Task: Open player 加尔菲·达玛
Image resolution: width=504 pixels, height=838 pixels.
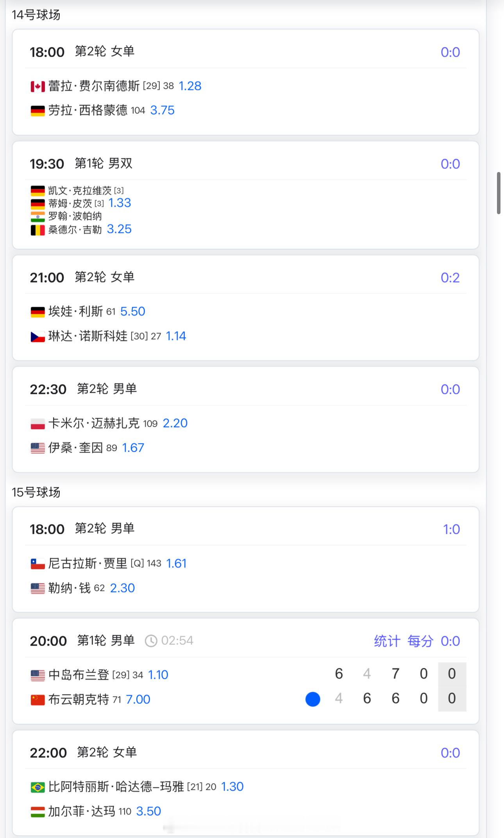Action: [81, 811]
